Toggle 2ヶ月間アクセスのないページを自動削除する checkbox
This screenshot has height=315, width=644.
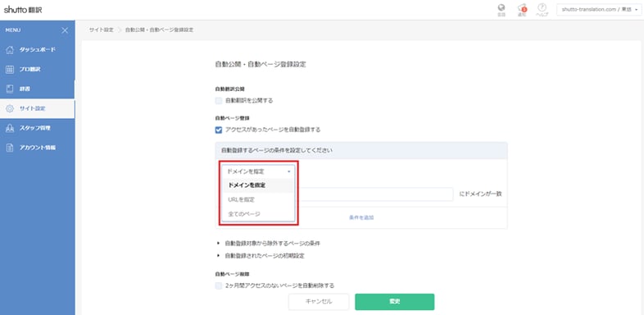[x=219, y=285]
